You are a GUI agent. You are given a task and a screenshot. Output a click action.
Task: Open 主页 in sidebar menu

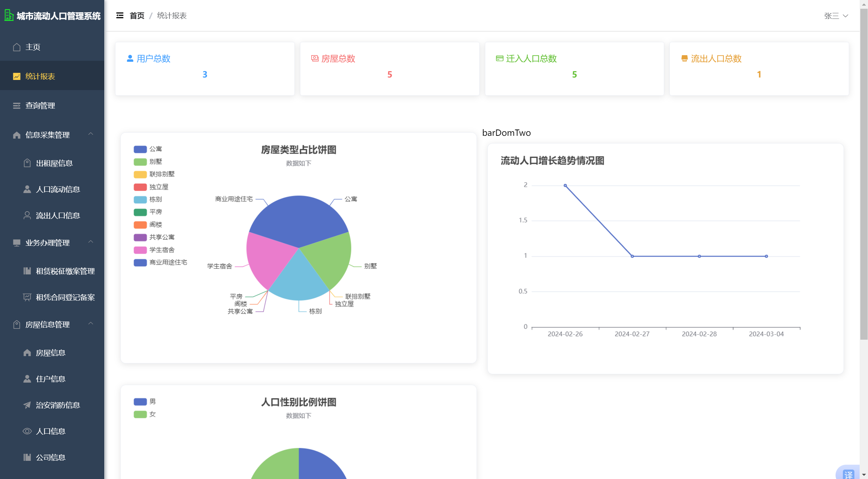tap(52, 47)
